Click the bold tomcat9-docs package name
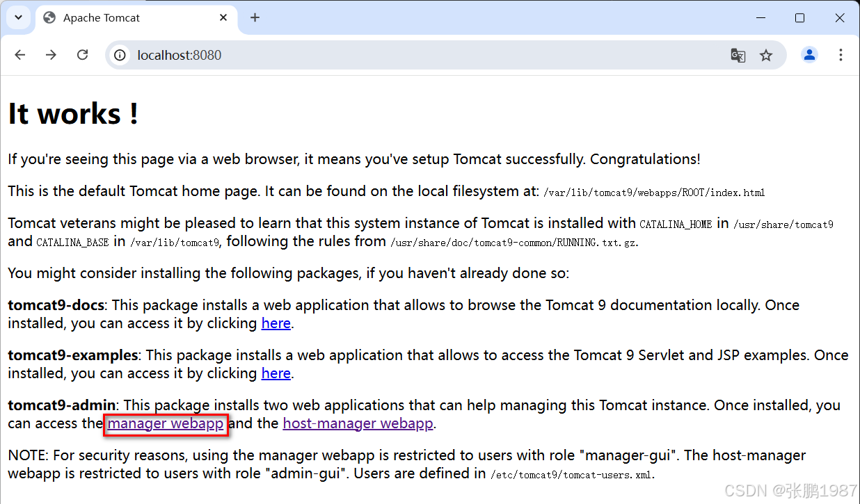The image size is (860, 504). click(56, 305)
